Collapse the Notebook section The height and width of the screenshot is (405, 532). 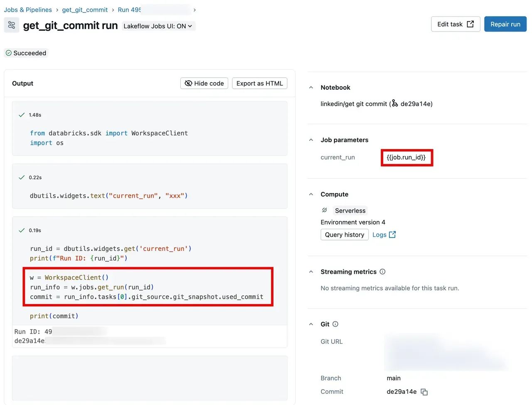pyautogui.click(x=311, y=88)
